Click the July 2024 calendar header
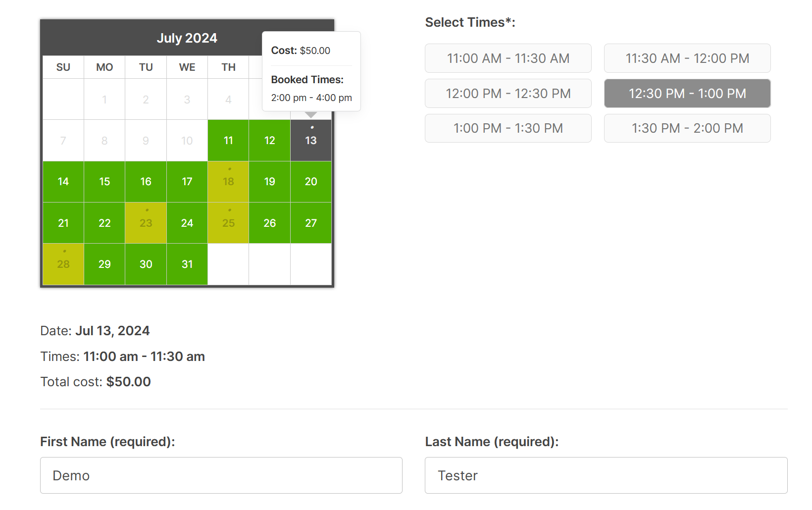Viewport: 812px width, 510px height. click(x=187, y=38)
